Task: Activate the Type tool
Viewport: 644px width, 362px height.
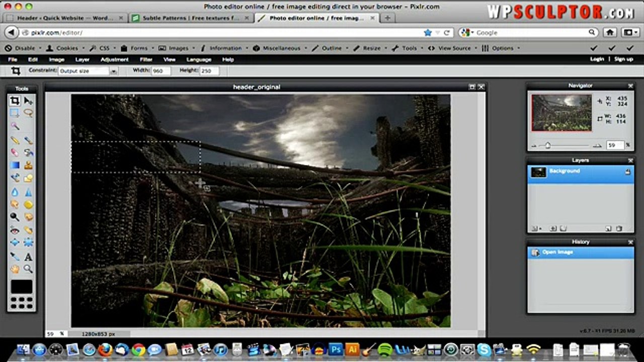Action: 29,256
